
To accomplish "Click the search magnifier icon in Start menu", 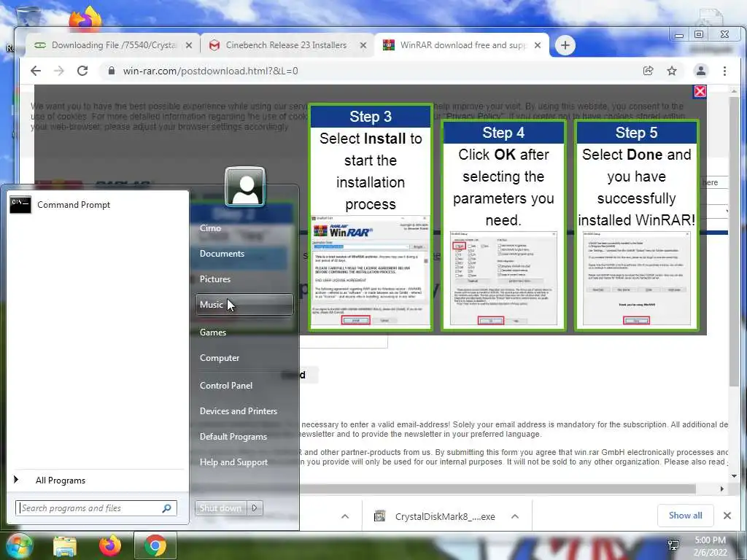I will click(167, 508).
